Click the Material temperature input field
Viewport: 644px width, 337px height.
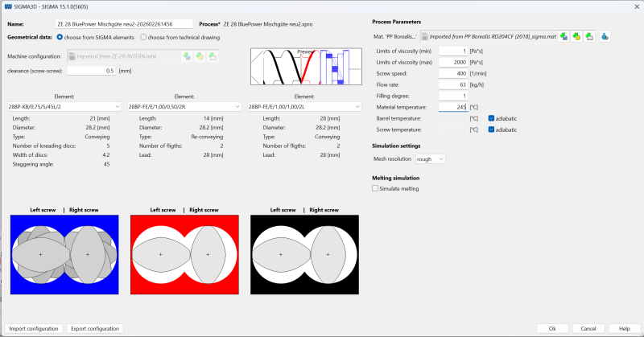pos(453,107)
